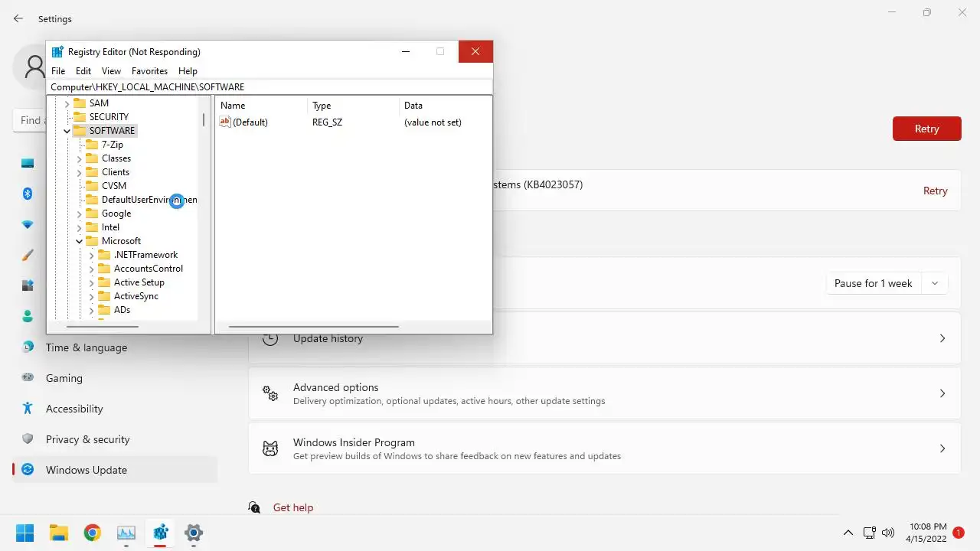
Task: Select the SECURITY folder icon
Action: point(79,116)
